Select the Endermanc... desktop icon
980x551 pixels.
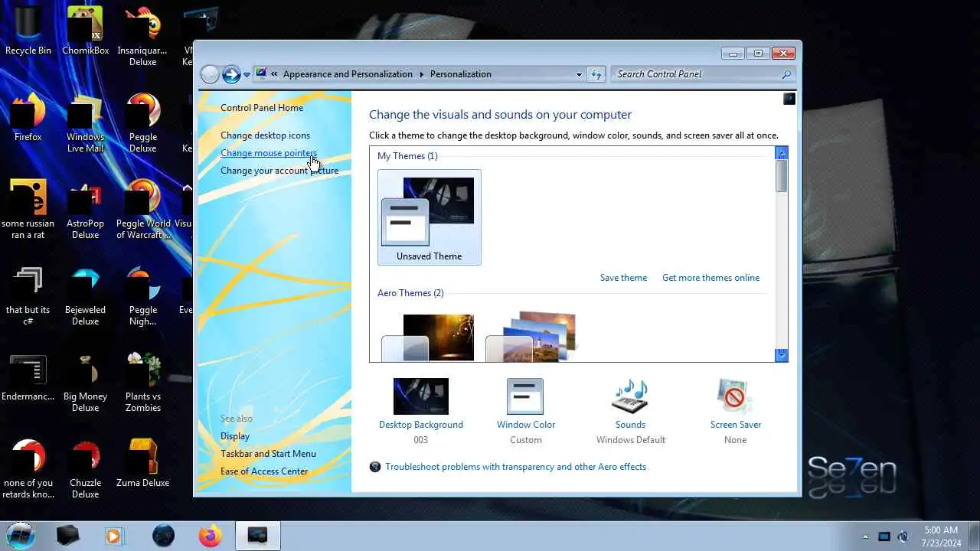(28, 377)
